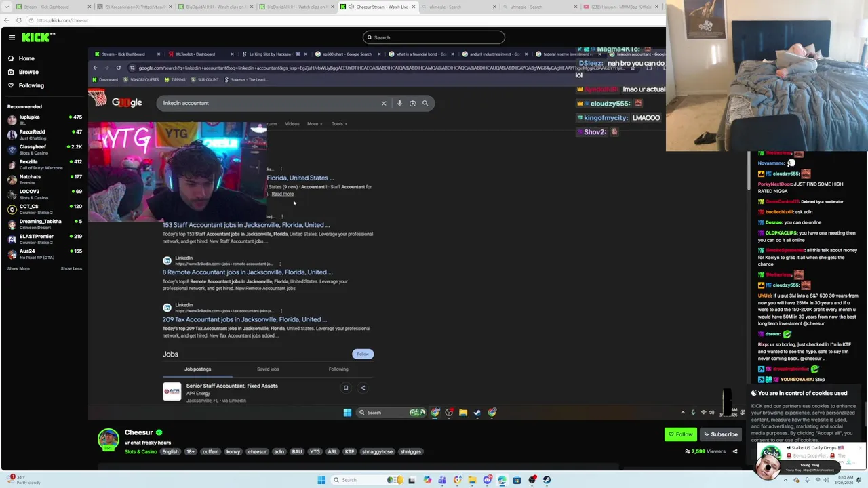868x488 pixels.
Task: Reload page in streamed Google browser
Action: (118, 68)
